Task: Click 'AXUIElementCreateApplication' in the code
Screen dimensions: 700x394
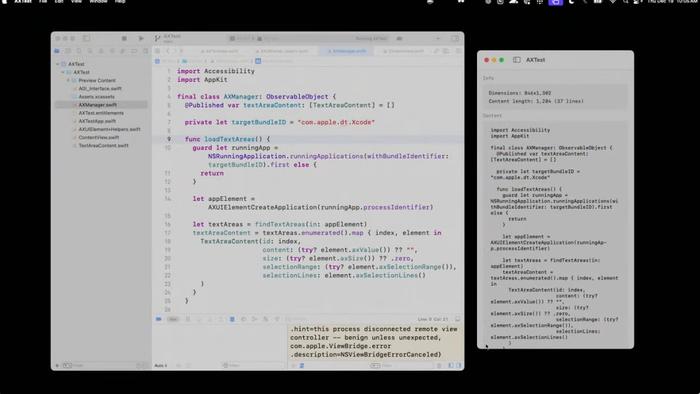Action: tap(262, 207)
